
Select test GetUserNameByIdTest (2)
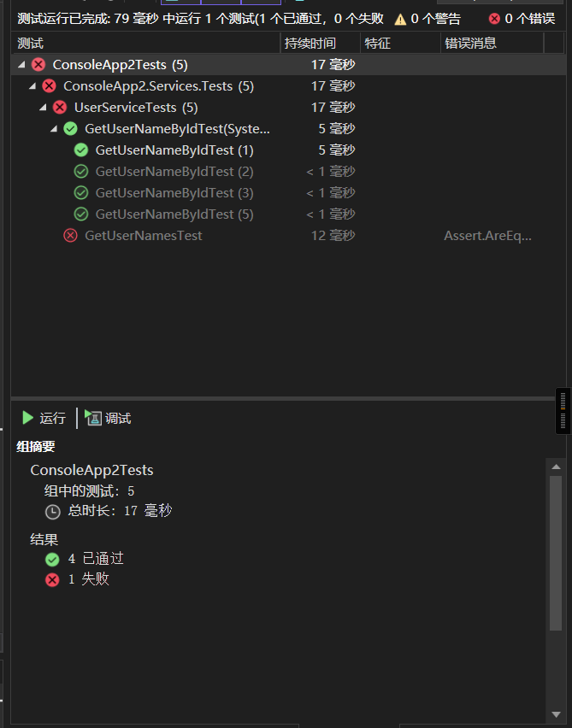point(288,172)
